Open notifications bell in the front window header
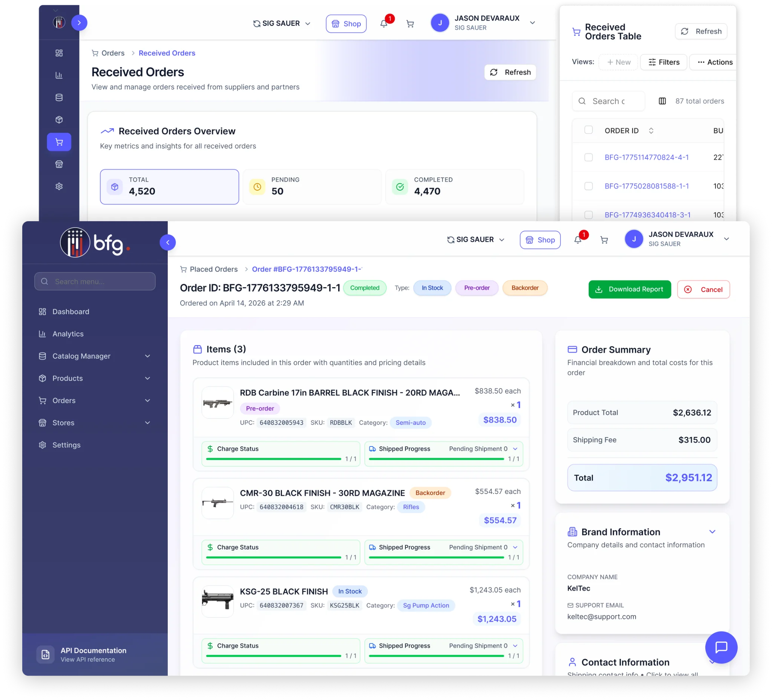The image size is (772, 700). coord(578,240)
